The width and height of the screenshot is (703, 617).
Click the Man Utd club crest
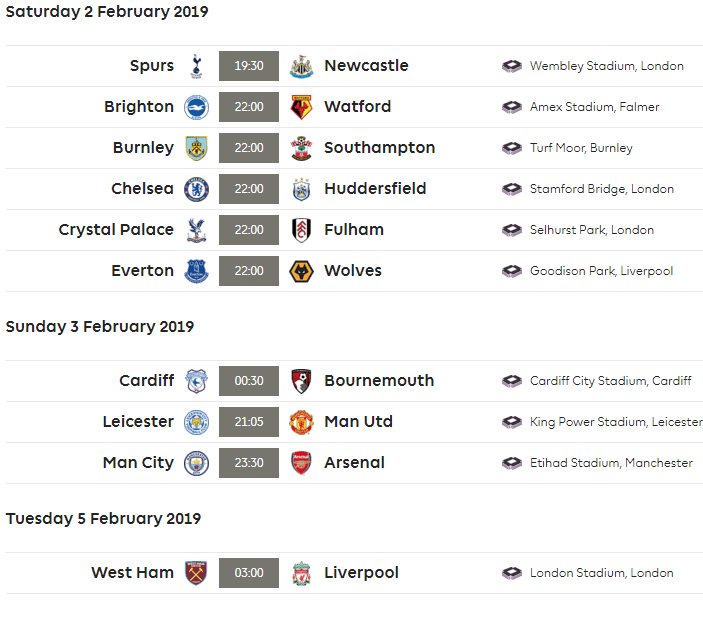(x=301, y=422)
